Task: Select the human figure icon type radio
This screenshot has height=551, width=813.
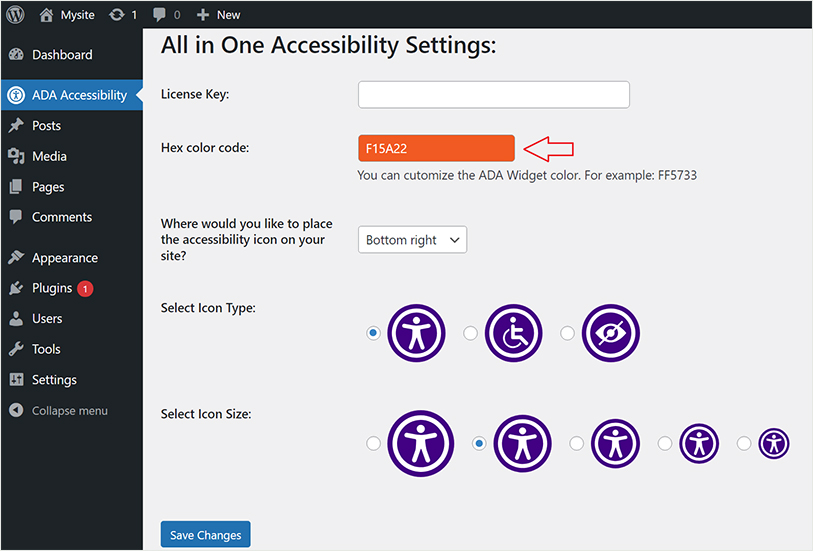Action: click(373, 333)
